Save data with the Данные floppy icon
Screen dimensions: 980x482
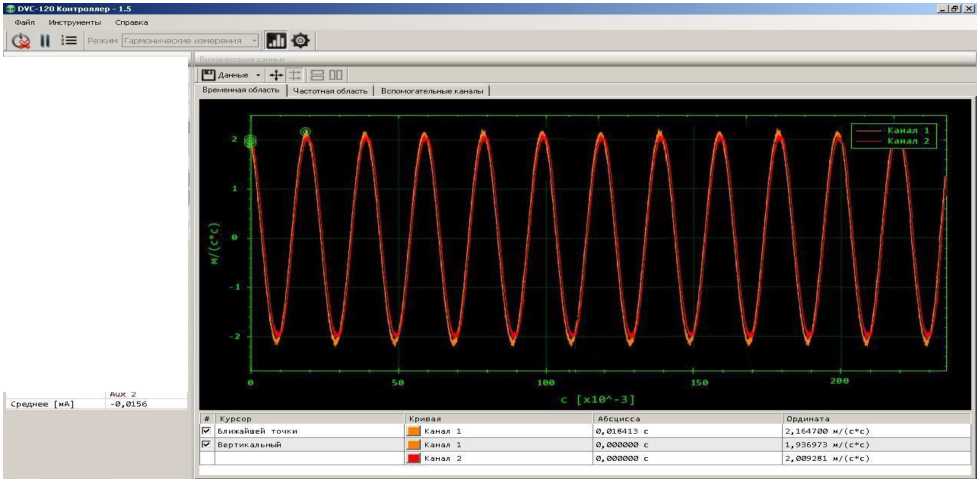click(x=209, y=75)
